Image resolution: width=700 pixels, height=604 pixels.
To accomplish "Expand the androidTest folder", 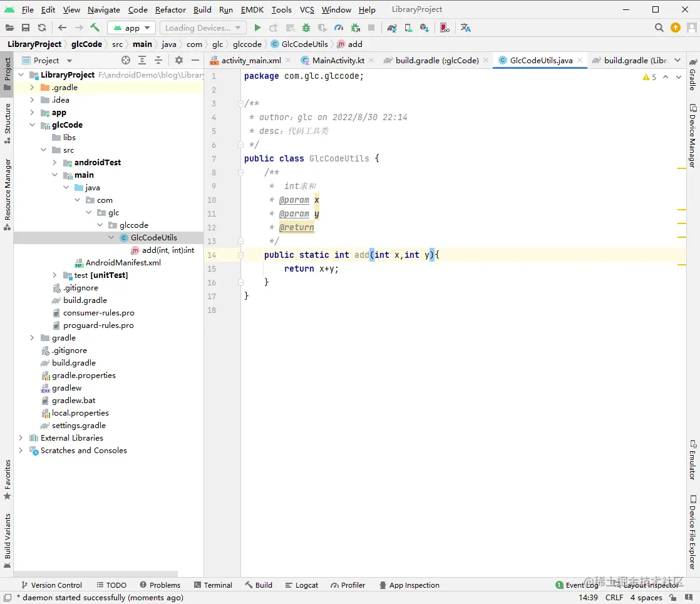I will click(x=54, y=163).
